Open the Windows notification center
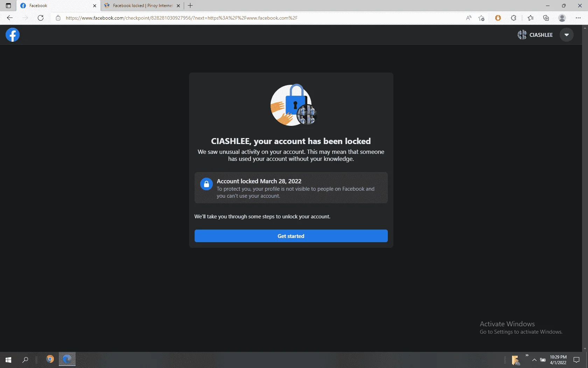The width and height of the screenshot is (588, 368). point(576,360)
